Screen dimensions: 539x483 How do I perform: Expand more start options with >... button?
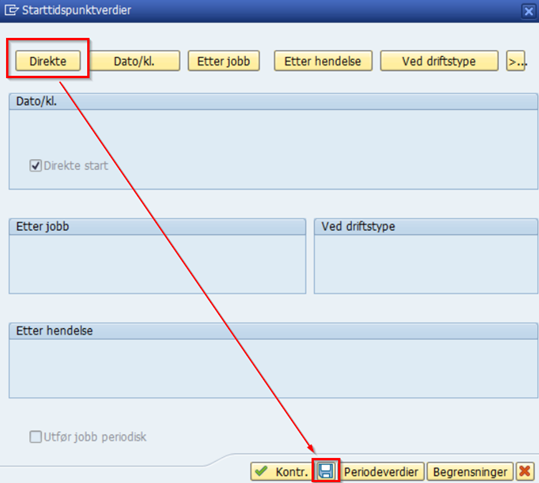tap(516, 61)
